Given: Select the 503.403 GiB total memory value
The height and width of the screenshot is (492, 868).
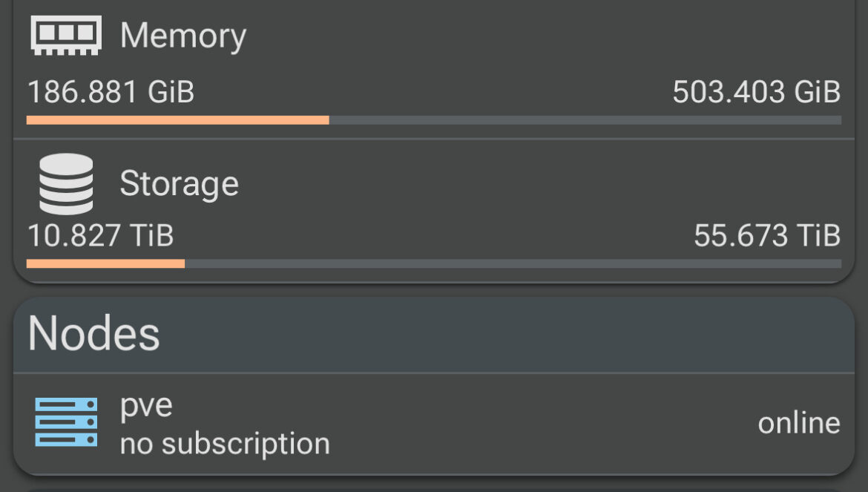Looking at the screenshot, I should pos(756,93).
